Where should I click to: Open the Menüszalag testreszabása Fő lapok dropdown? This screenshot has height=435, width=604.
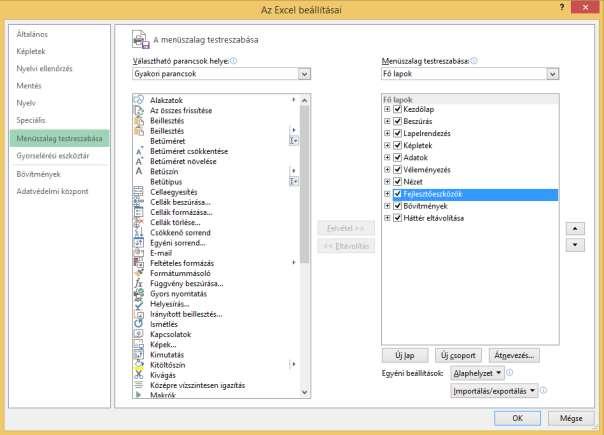pos(552,74)
